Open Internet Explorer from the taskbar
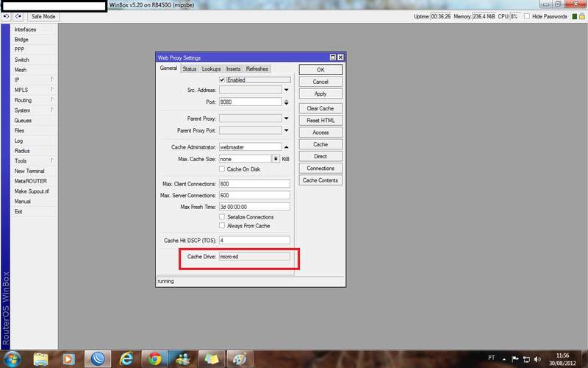The width and height of the screenshot is (588, 368). tap(126, 359)
